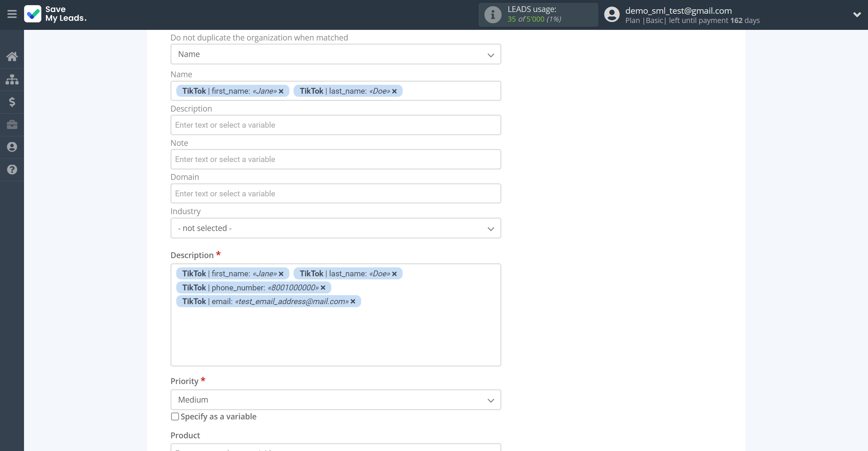Remove last_name tag from required Description
The height and width of the screenshot is (451, 868).
coord(394,274)
